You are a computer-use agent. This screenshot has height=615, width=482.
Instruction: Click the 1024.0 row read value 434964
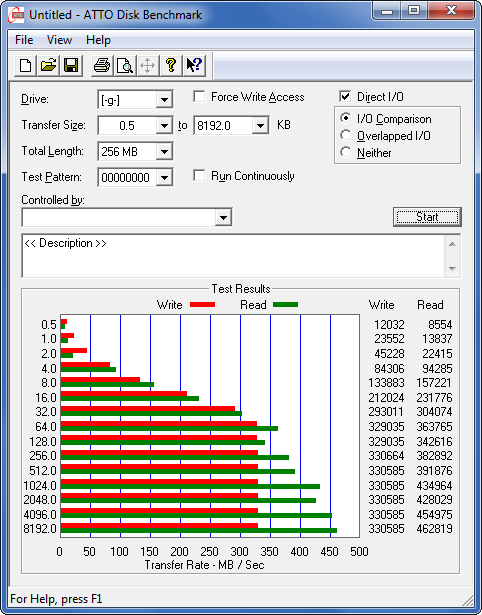click(434, 486)
